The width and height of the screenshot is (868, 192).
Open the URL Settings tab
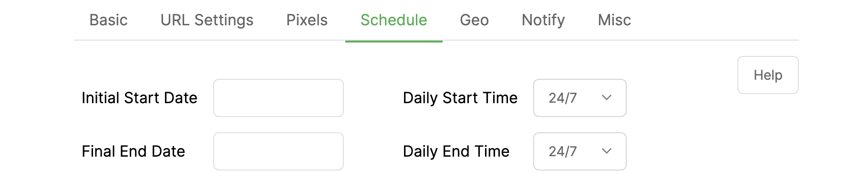(207, 20)
